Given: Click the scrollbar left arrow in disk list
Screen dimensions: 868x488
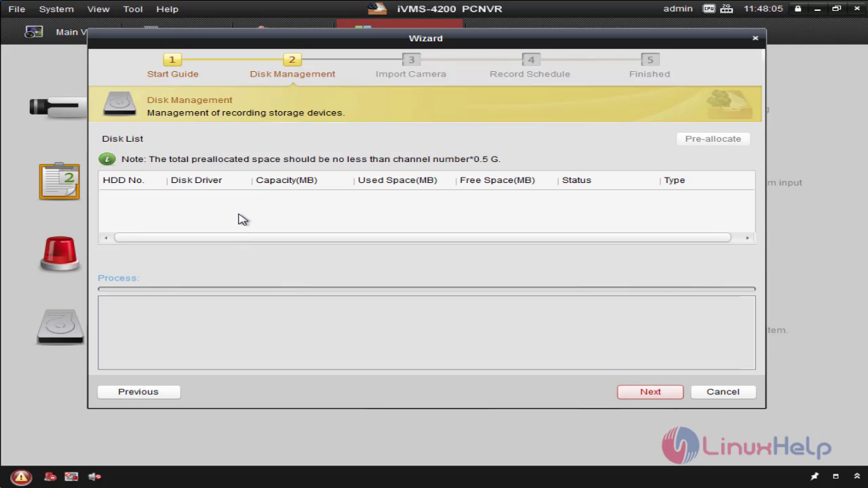Looking at the screenshot, I should 105,238.
